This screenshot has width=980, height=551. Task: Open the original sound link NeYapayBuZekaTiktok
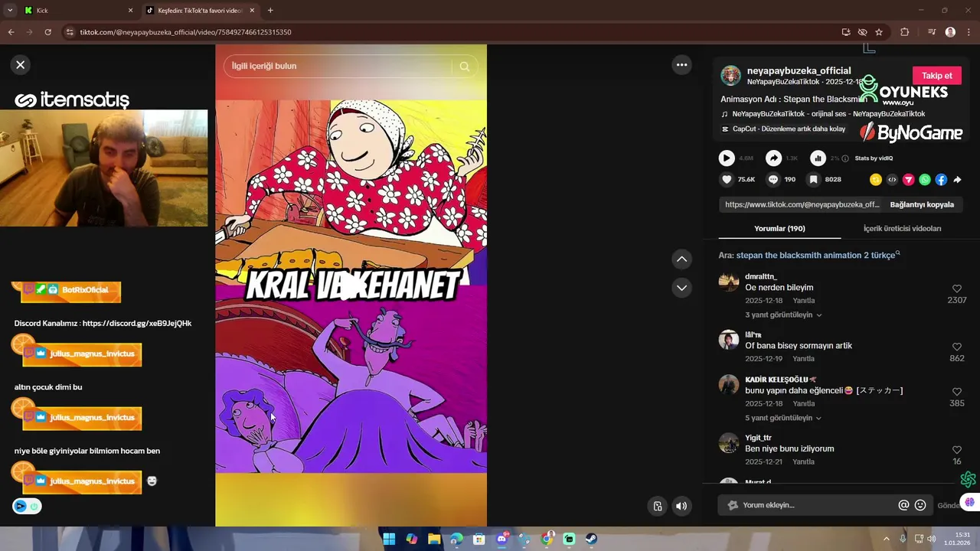[828, 114]
